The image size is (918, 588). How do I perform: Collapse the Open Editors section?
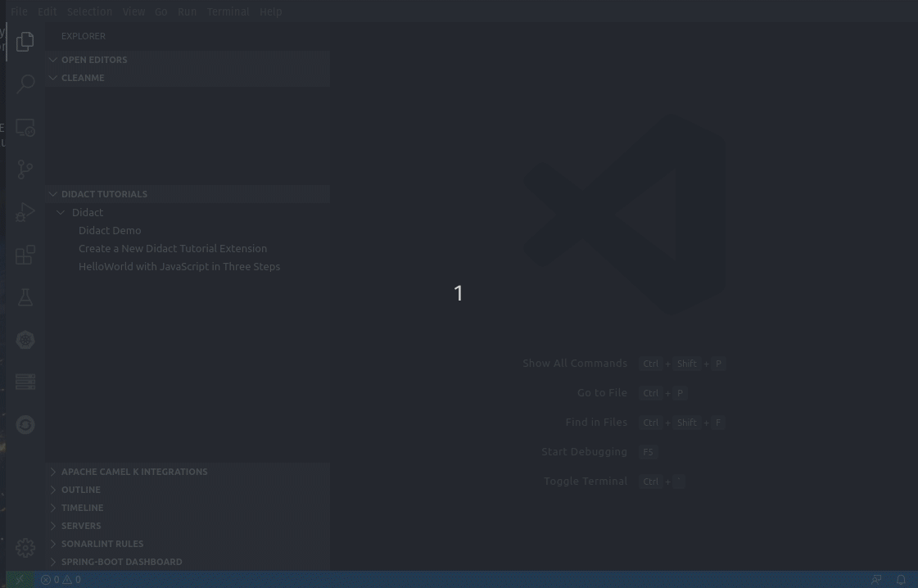pos(188,60)
